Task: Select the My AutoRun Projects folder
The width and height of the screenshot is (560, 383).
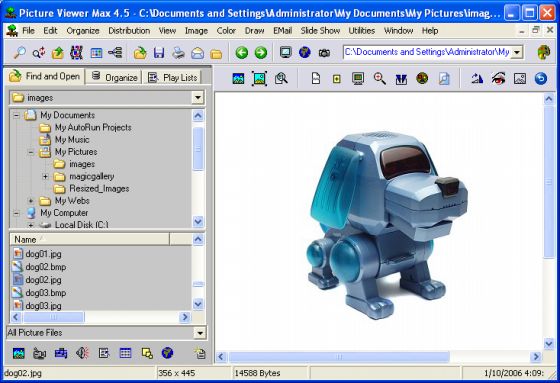Action: coord(93,127)
